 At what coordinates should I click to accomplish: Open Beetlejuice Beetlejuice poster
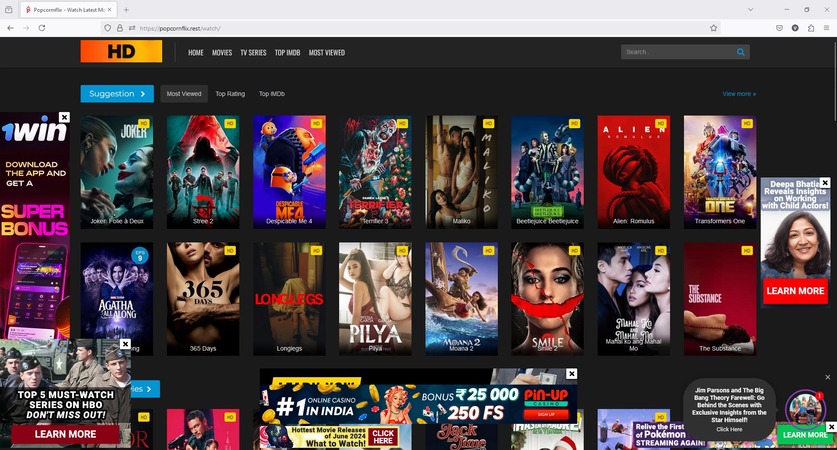548,172
